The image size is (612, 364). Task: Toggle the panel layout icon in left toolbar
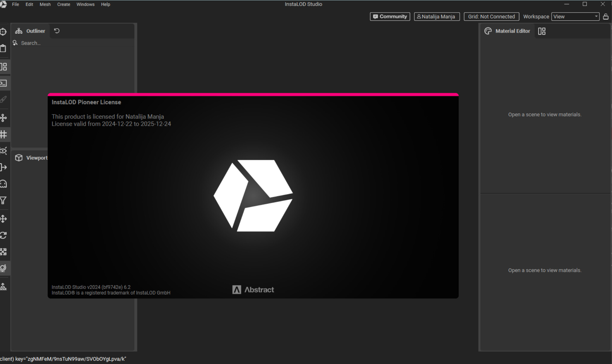[4, 67]
